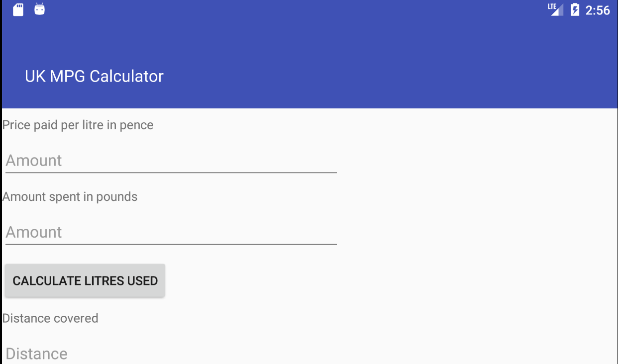Image resolution: width=618 pixels, height=364 pixels.
Task: Click the underline of the pounds Amount field
Action: coord(171,244)
